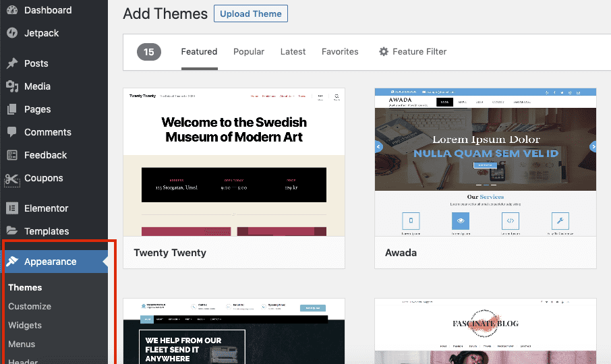Click the Awada theme name
Viewport: 611px width, 364px height.
[x=401, y=253]
